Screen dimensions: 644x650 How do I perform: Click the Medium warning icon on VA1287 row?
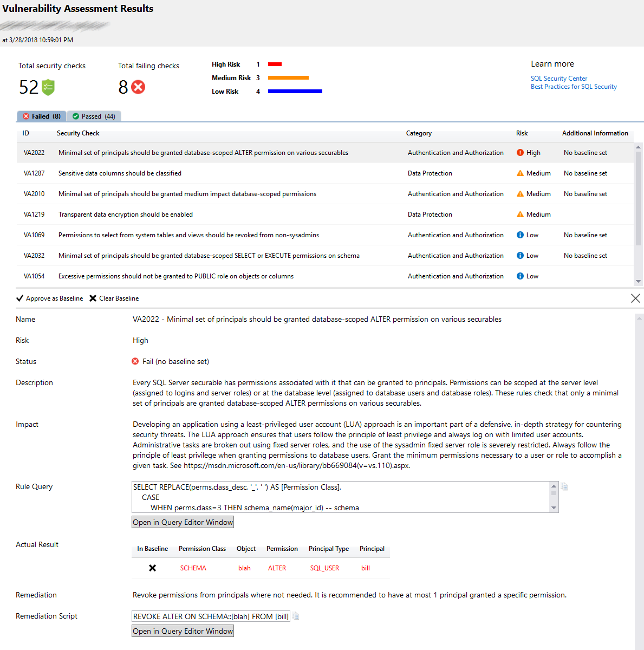[x=520, y=173]
